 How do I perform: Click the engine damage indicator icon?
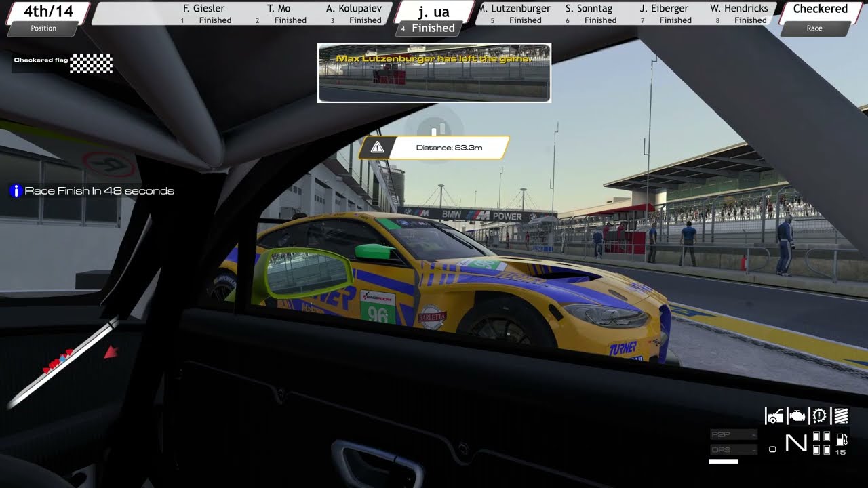pos(797,416)
